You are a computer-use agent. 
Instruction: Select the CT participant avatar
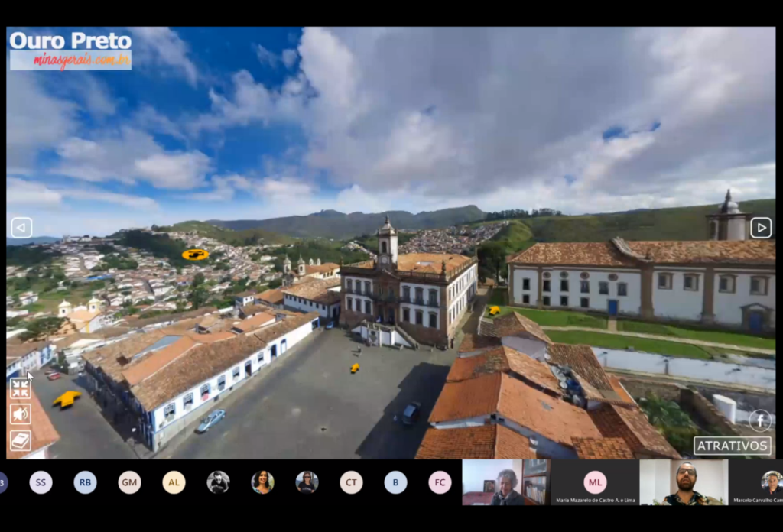tap(351, 482)
